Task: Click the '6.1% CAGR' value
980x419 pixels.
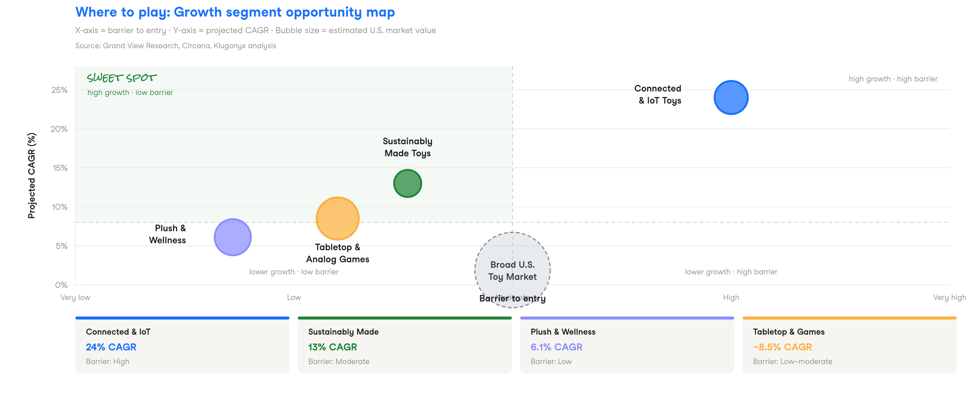Action: (556, 347)
